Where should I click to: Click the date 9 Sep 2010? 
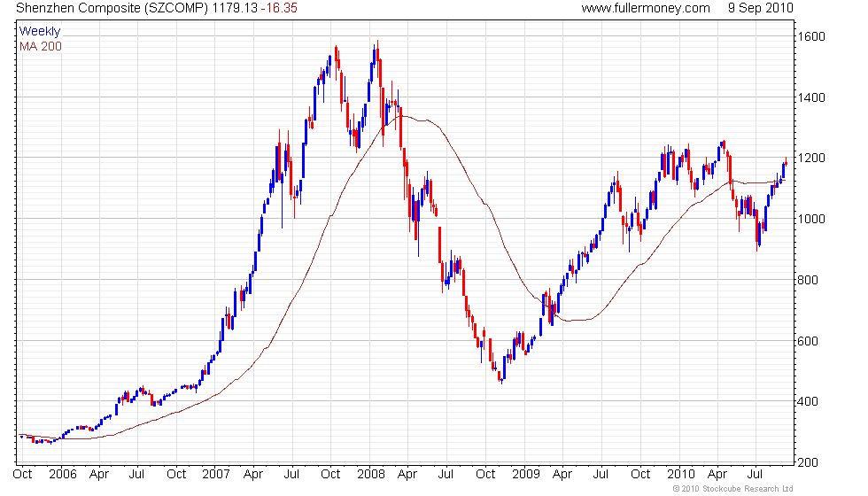[761, 8]
